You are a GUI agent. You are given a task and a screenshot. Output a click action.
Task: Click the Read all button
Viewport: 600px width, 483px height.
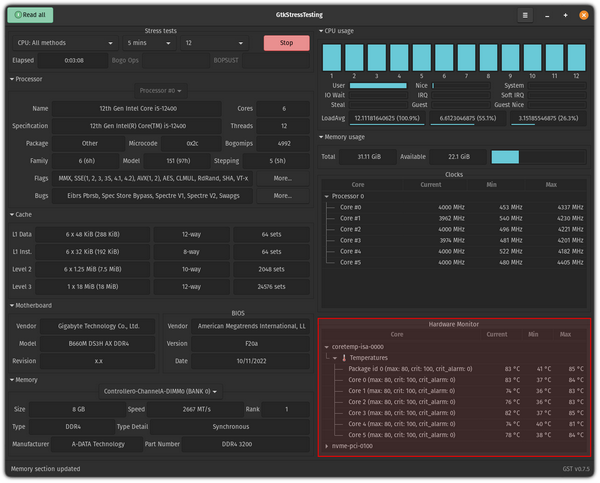[30, 15]
